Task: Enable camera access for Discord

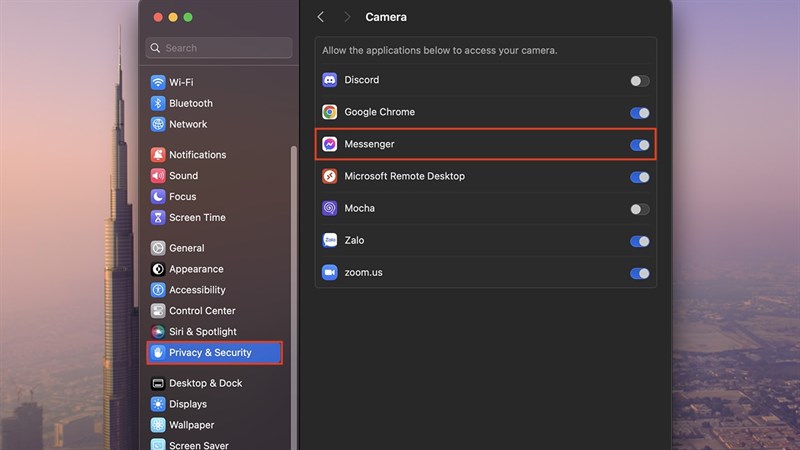Action: (639, 81)
